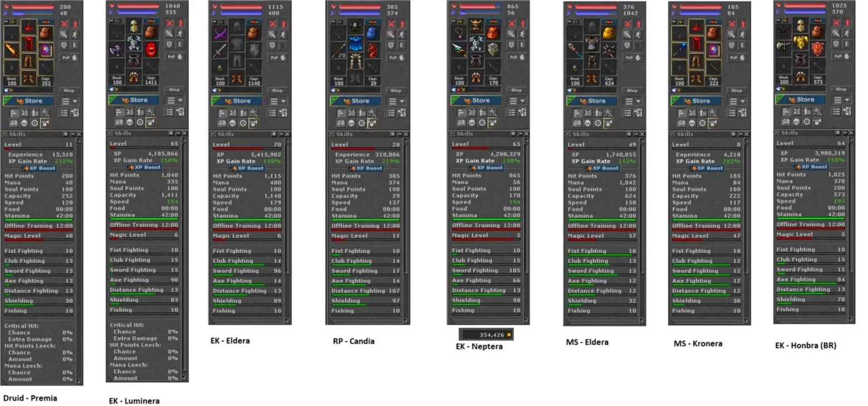Viewport: 868px width, 406px height.
Task: Open the Store in EK - Luminera panel
Action: pyautogui.click(x=135, y=100)
